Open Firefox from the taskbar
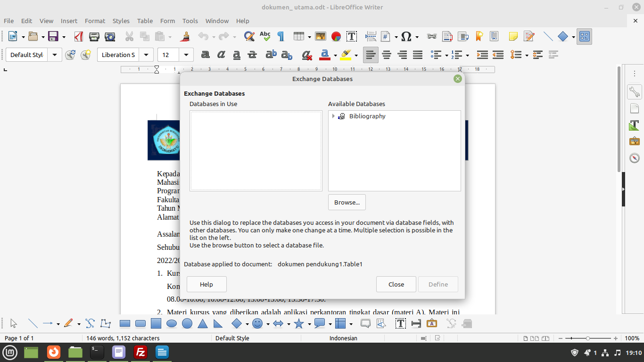This screenshot has height=362, width=644. [54, 352]
